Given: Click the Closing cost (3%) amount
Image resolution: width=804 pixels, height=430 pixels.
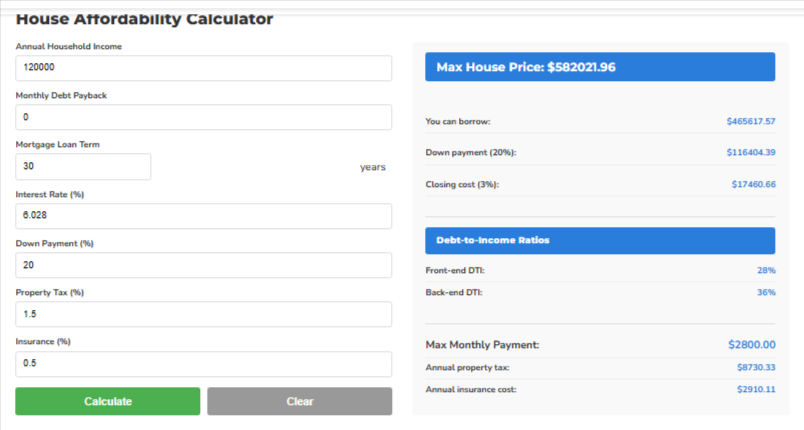Looking at the screenshot, I should (x=753, y=184).
